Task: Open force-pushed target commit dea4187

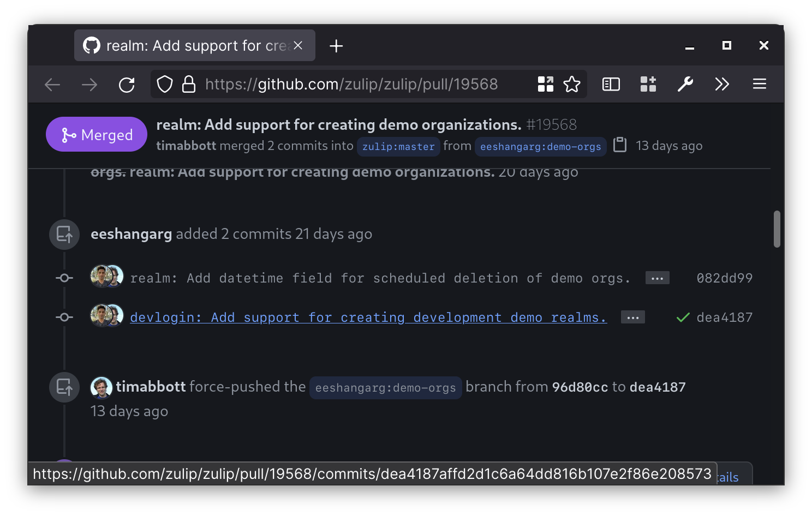Action: click(x=658, y=387)
